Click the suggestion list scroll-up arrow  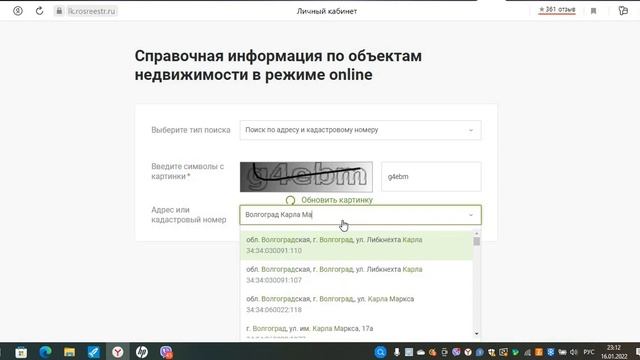tap(476, 233)
